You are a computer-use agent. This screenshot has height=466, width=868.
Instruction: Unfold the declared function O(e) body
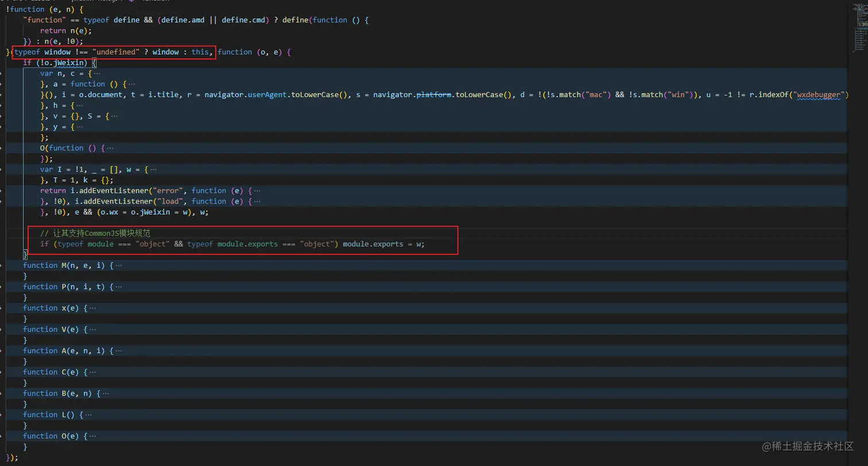pos(92,436)
